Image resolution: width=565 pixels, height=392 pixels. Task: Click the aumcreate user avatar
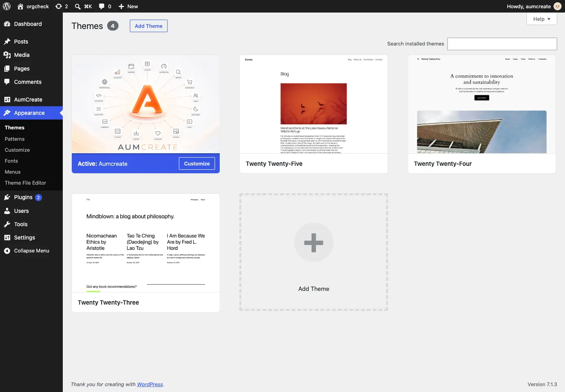pos(558,6)
